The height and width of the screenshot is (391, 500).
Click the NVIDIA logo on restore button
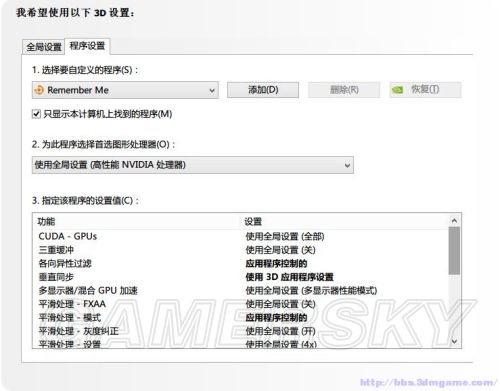[397, 90]
